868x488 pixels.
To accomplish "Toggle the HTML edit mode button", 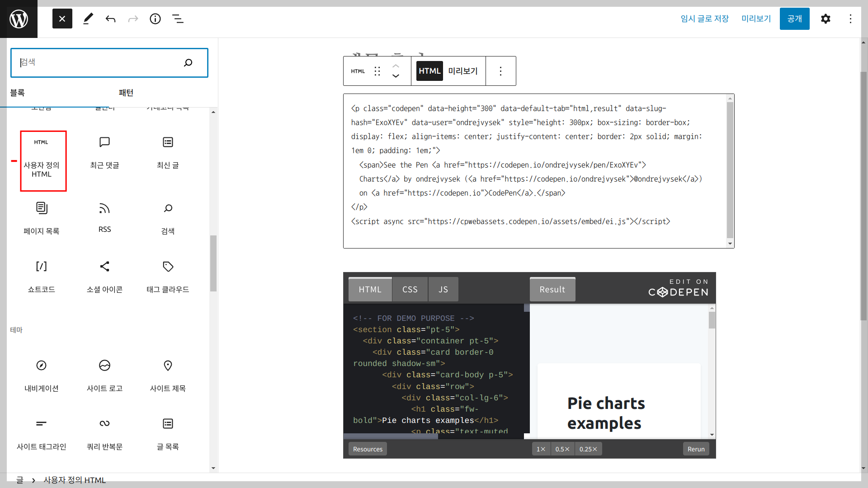I will click(429, 71).
